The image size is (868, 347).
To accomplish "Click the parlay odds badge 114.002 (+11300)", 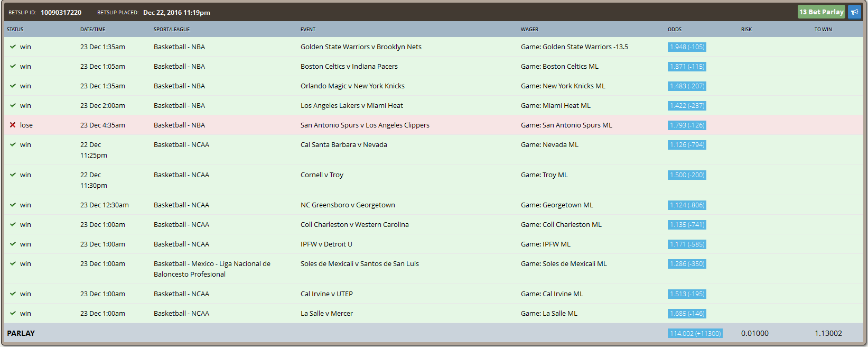I will pos(695,334).
